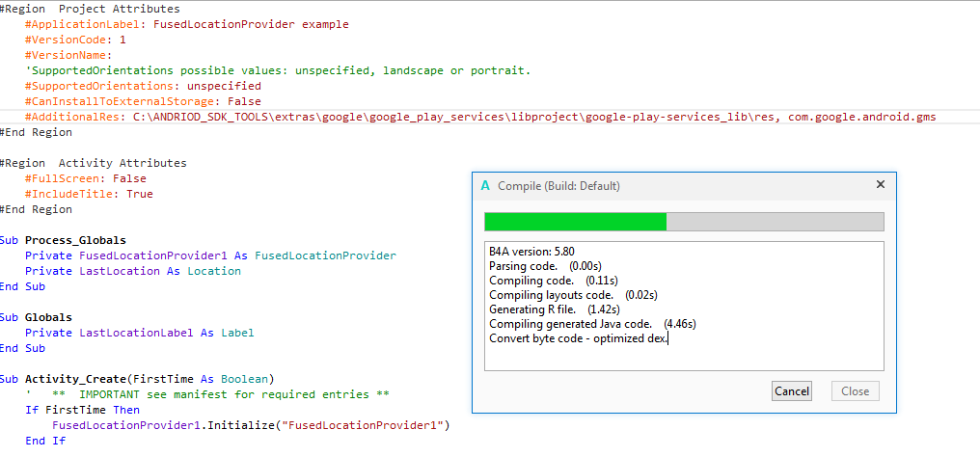Viewport: 980px width, 457px height.
Task: Click the '#ApplicationLabel' attribute line
Action: coord(186,24)
